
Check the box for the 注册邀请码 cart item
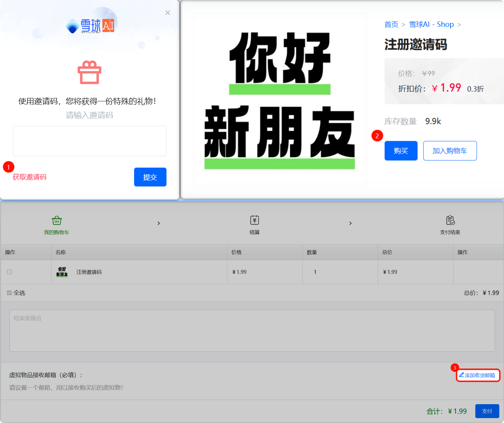tap(9, 272)
